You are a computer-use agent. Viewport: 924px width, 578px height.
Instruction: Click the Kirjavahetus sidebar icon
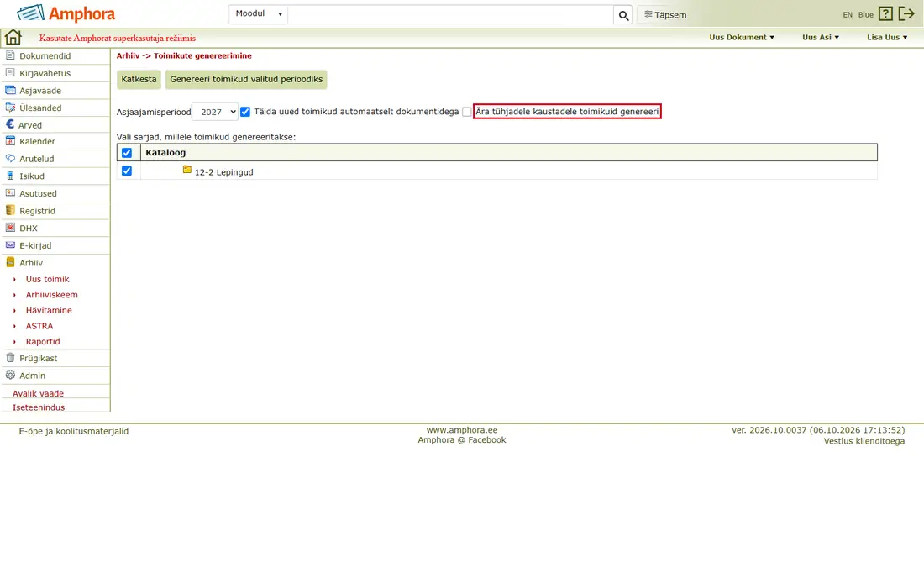tap(10, 72)
